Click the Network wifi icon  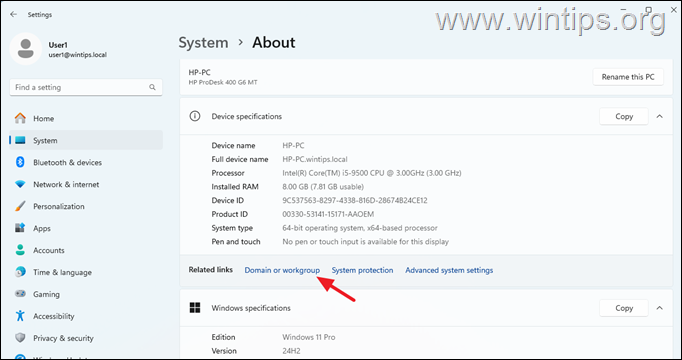pos(20,184)
